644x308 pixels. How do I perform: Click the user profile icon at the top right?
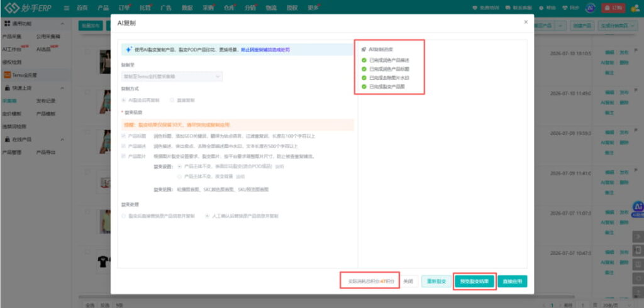click(635, 8)
